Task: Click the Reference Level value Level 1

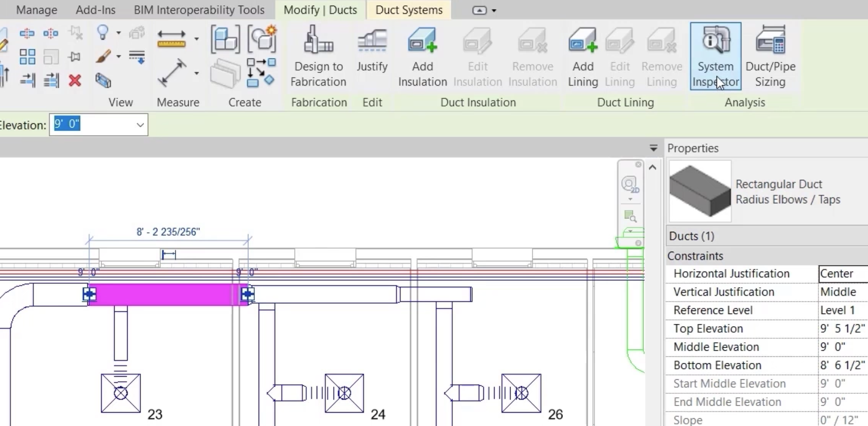Action: 843,310
